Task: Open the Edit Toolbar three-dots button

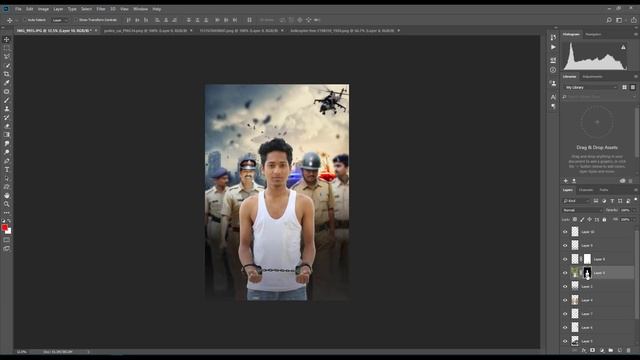Action: pyautogui.click(x=7, y=213)
